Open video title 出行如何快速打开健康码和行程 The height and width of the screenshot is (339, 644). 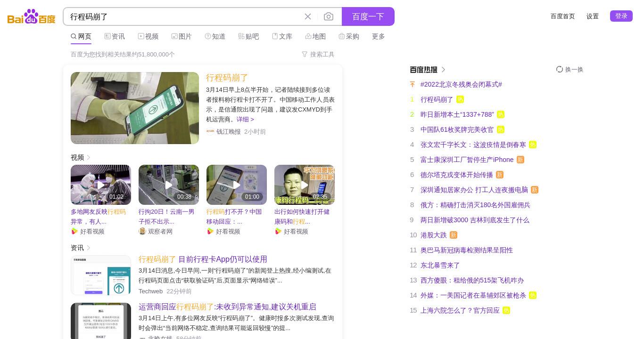(302, 217)
